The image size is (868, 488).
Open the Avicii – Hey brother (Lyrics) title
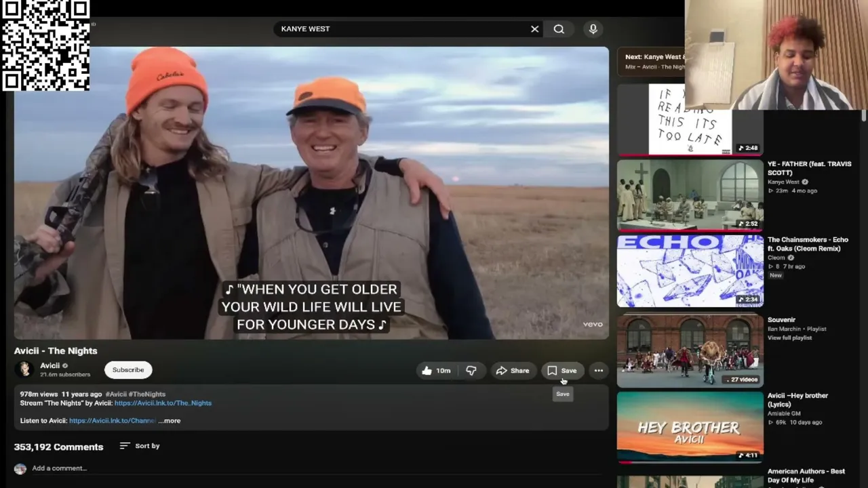point(797,400)
